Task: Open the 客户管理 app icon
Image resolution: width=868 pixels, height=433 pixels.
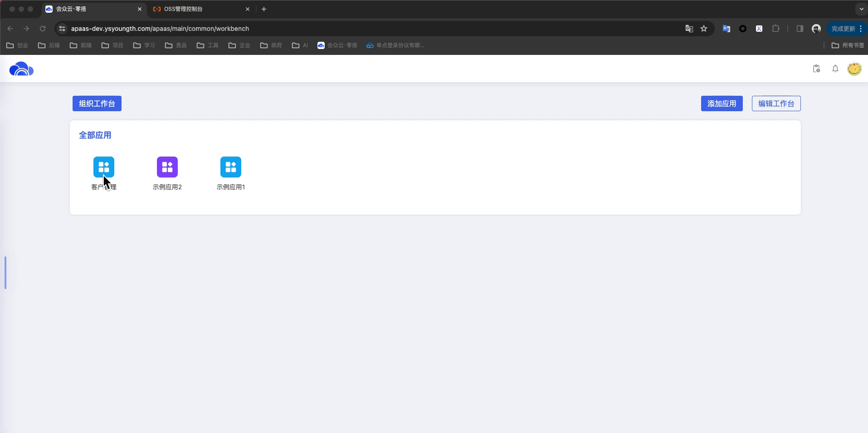Action: tap(103, 167)
